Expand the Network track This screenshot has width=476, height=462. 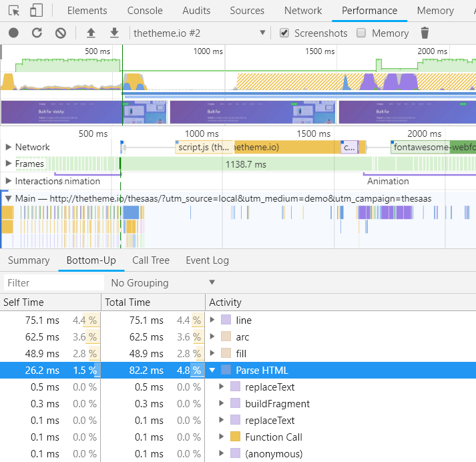[x=9, y=147]
